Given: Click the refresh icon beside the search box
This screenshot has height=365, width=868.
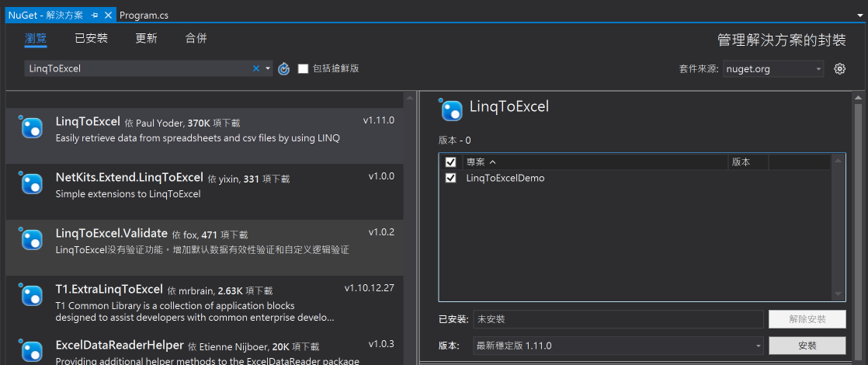Looking at the screenshot, I should pos(283,68).
